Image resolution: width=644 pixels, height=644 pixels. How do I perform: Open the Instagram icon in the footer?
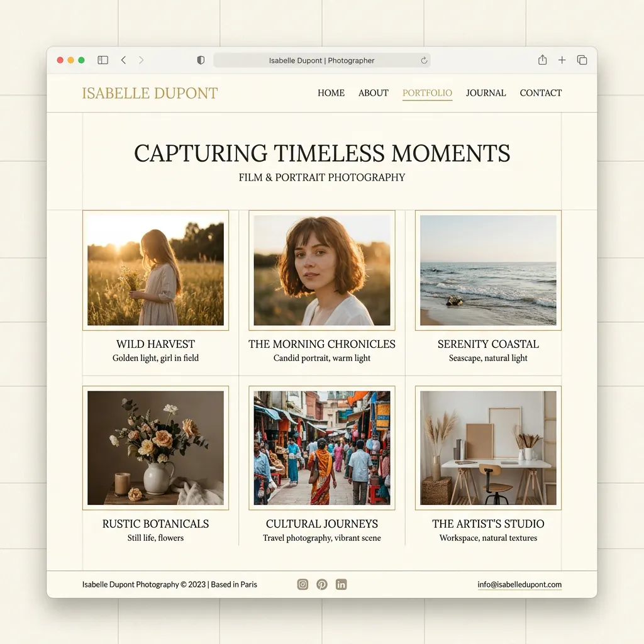coord(303,584)
